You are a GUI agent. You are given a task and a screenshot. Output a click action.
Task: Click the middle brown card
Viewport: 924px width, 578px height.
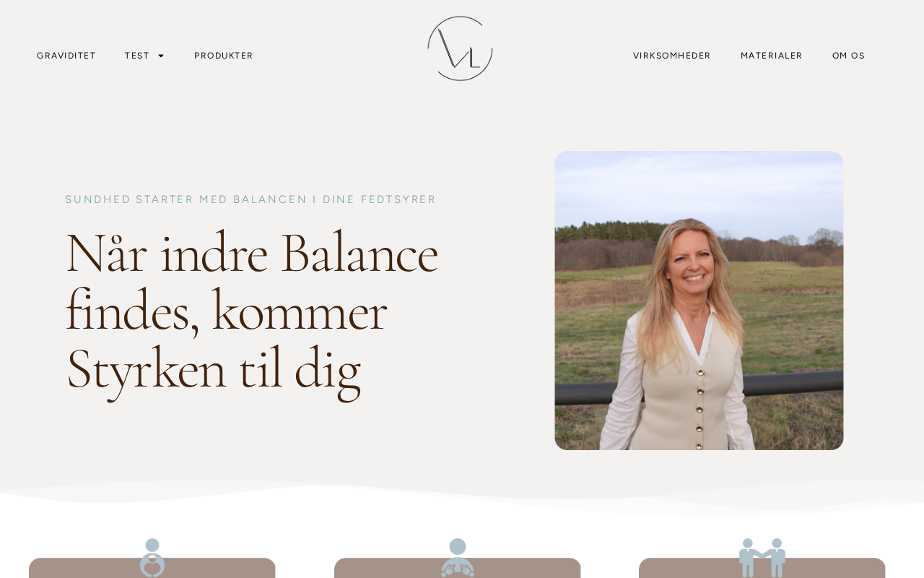(x=458, y=568)
